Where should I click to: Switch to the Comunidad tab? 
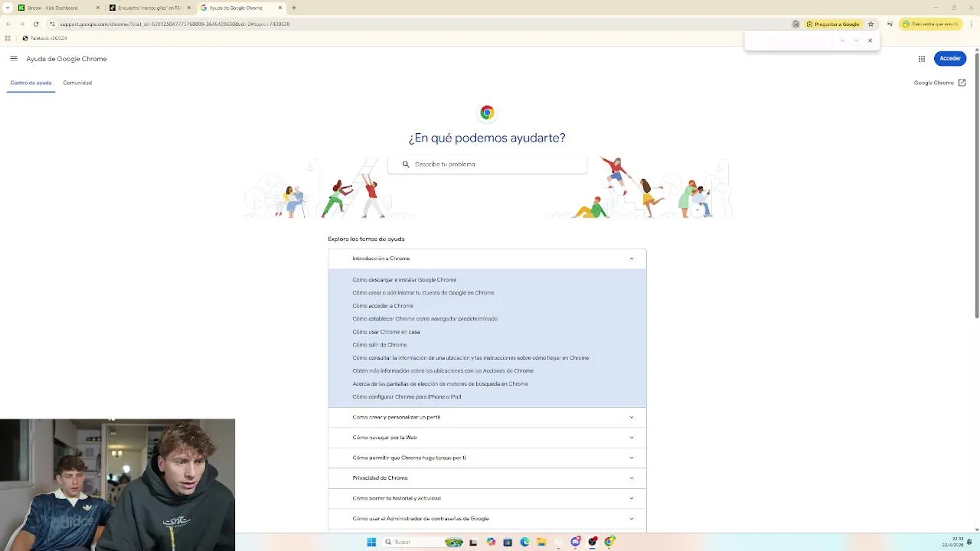click(x=77, y=83)
